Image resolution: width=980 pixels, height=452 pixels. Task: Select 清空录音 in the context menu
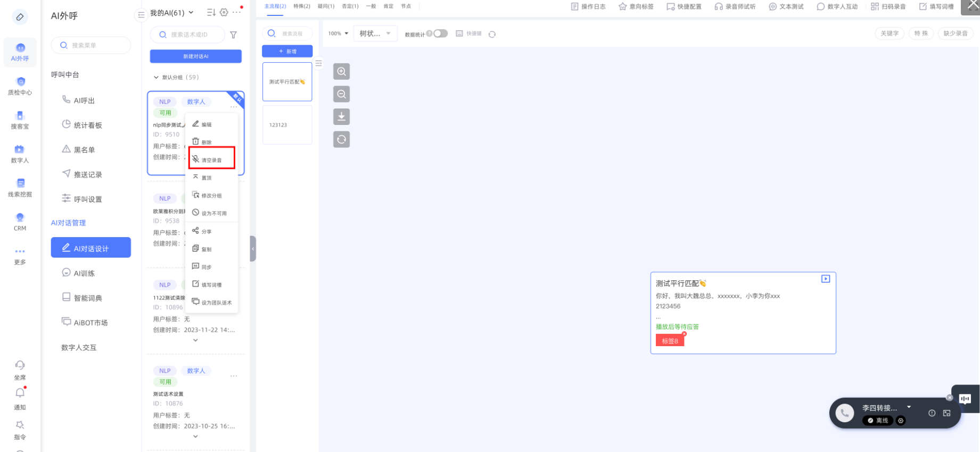211,160
